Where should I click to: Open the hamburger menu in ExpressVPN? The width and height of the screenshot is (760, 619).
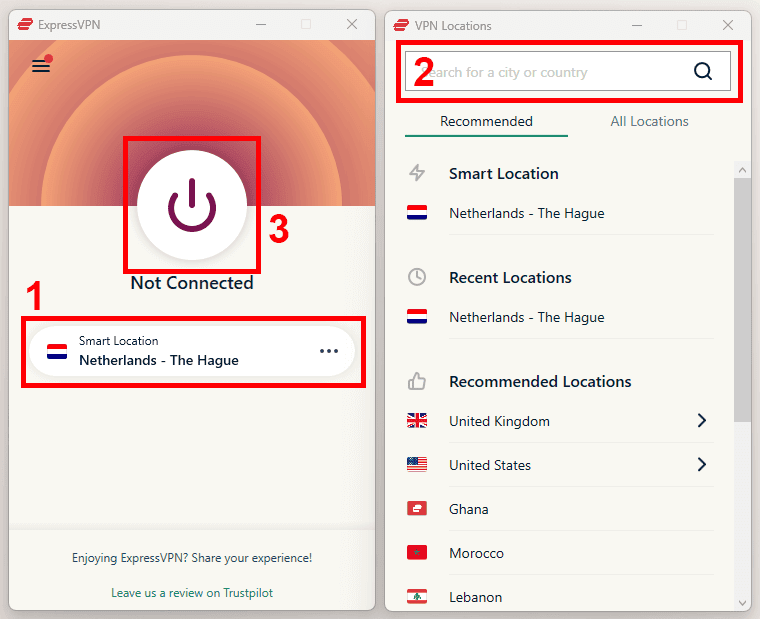click(41, 65)
